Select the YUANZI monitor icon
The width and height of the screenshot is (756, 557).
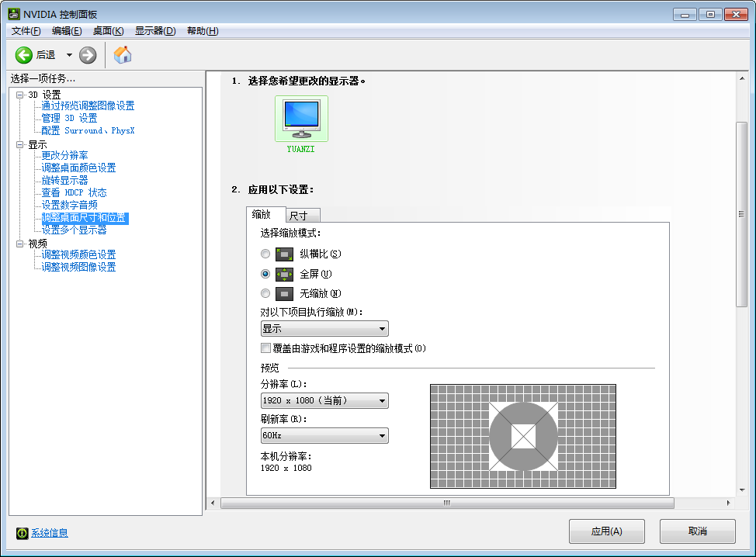tap(301, 119)
